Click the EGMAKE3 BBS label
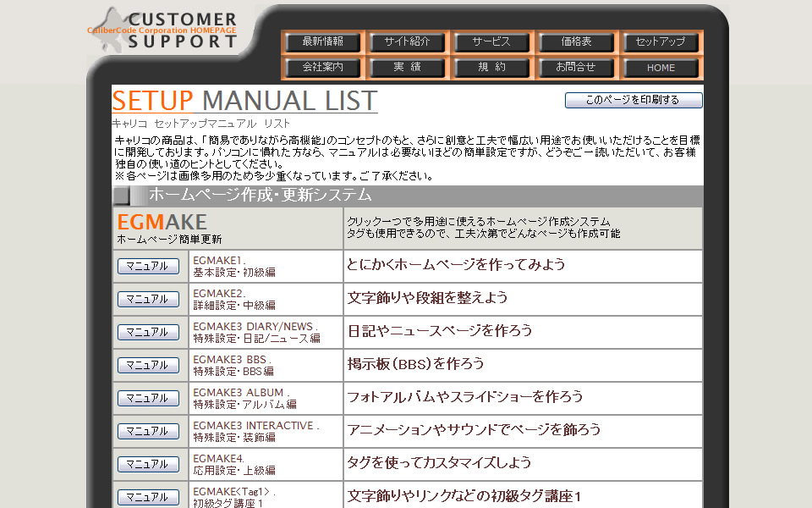 tap(233, 366)
